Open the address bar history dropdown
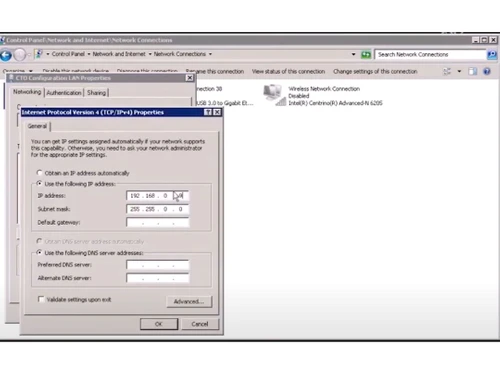The width and height of the screenshot is (500, 375). [353, 54]
